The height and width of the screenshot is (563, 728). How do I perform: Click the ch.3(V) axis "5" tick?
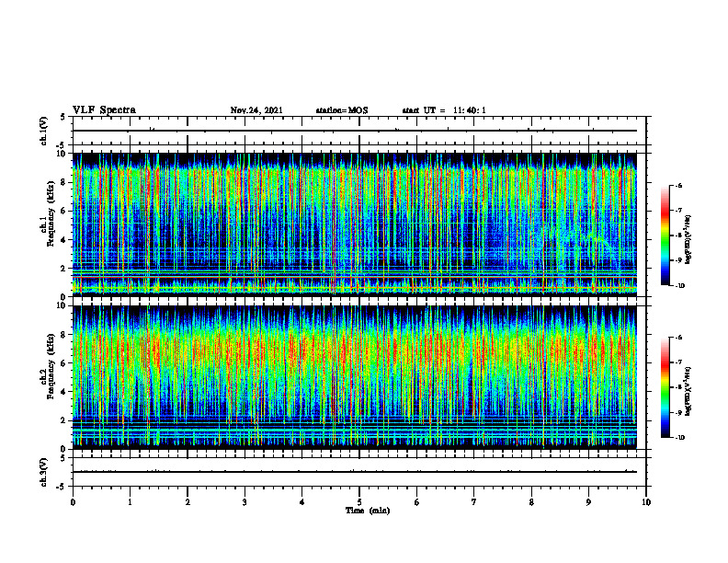[x=63, y=459]
